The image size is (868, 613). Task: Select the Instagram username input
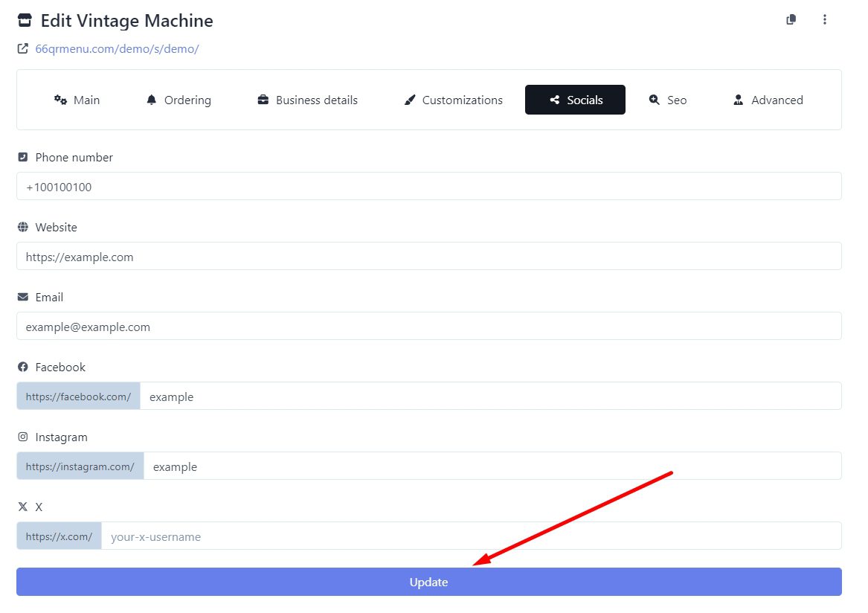click(492, 466)
